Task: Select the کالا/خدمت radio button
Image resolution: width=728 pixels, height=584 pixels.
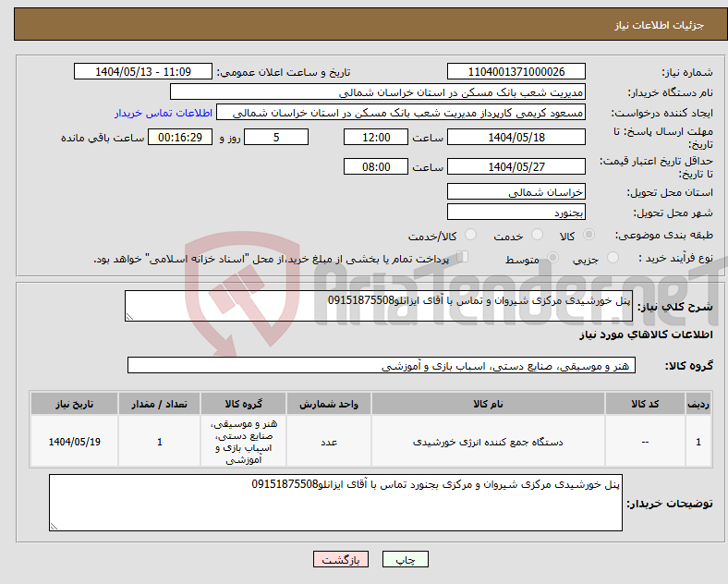Action: (x=471, y=235)
